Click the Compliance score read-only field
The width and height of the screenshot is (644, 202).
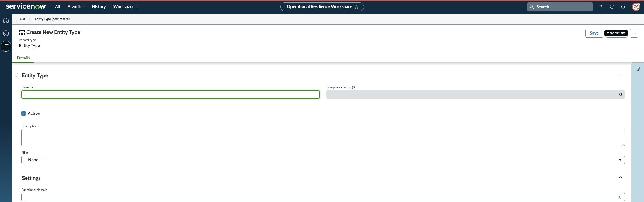point(475,95)
